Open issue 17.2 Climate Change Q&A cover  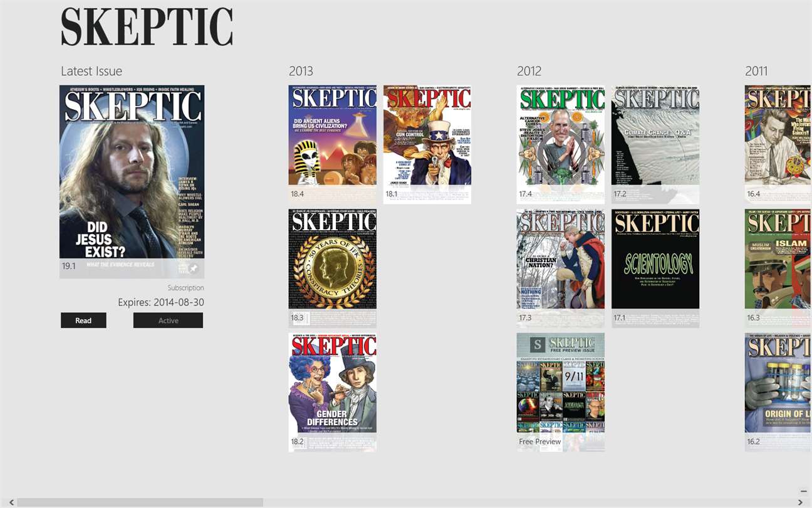tap(655, 144)
